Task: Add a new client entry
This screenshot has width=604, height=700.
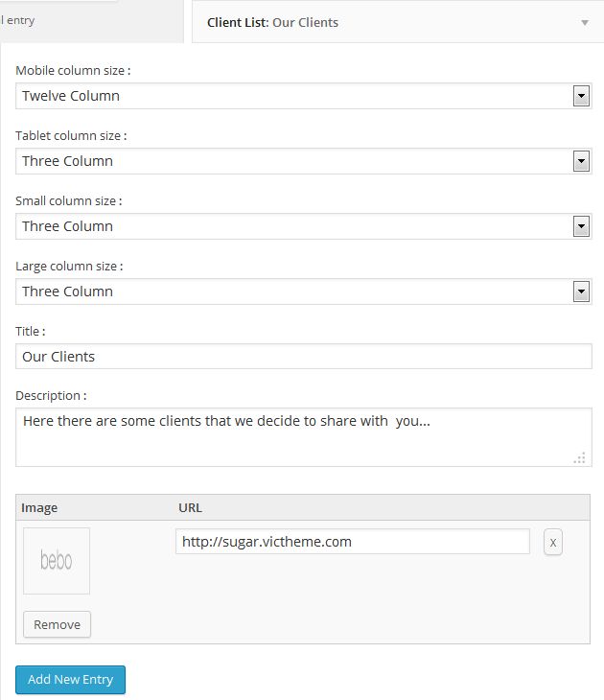Action: [x=71, y=680]
